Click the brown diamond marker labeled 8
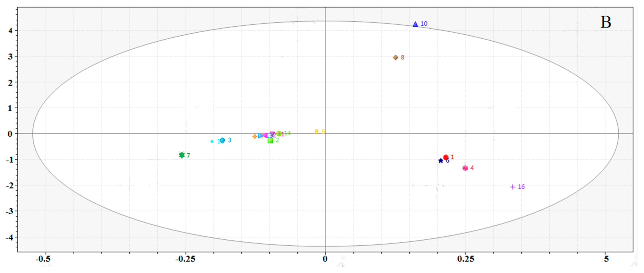This screenshot has width=644, height=273. pos(395,58)
